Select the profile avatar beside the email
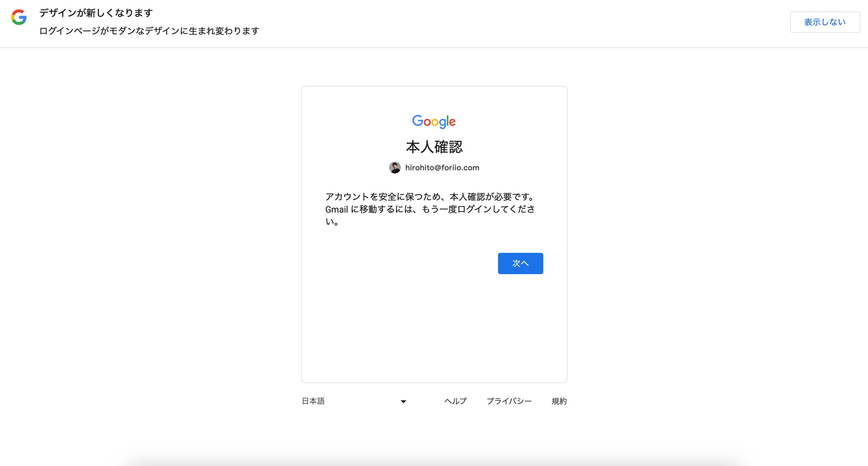 [395, 168]
